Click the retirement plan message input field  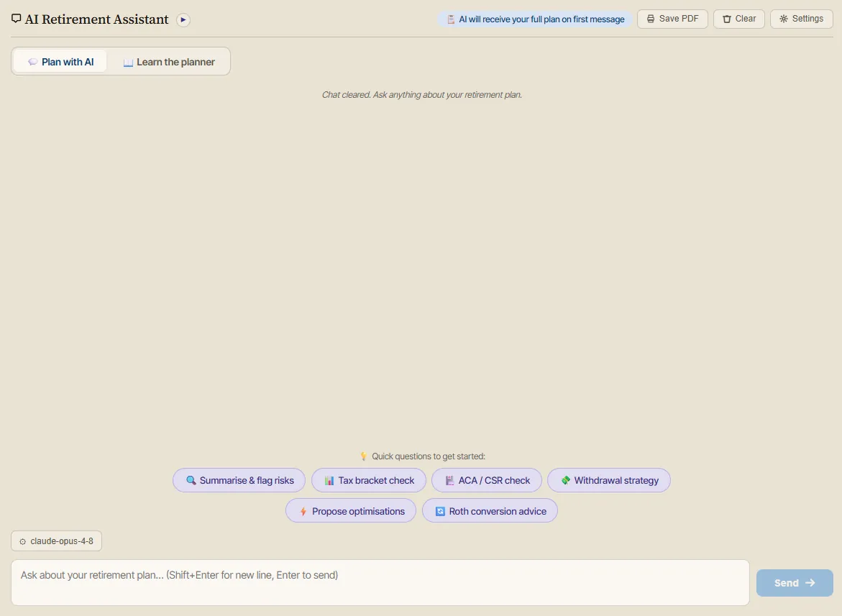coord(380,583)
